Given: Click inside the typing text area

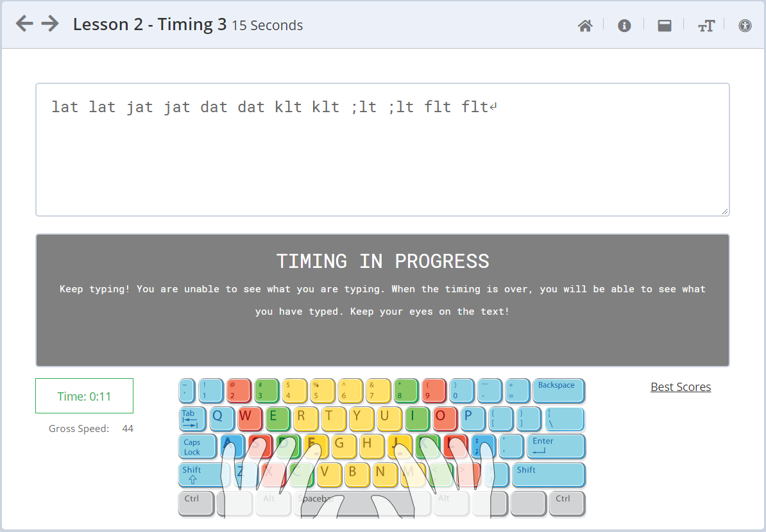Looking at the screenshot, I should click(x=382, y=150).
